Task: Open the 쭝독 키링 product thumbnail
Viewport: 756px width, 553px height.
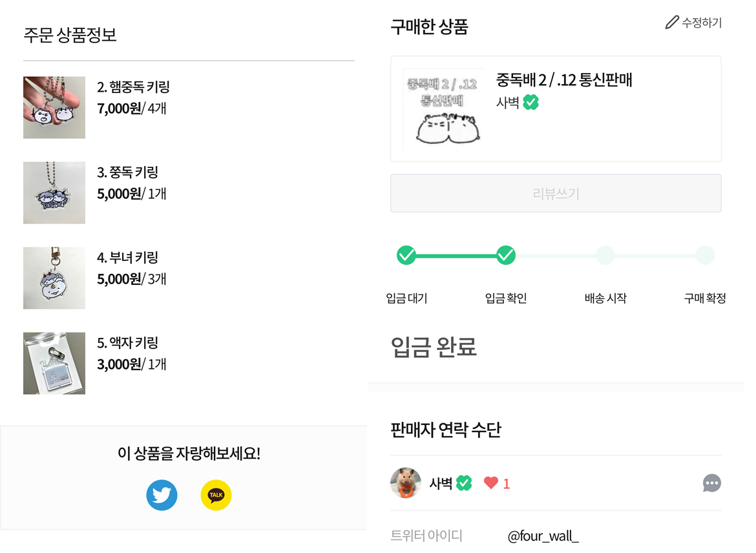Action: coord(54,193)
